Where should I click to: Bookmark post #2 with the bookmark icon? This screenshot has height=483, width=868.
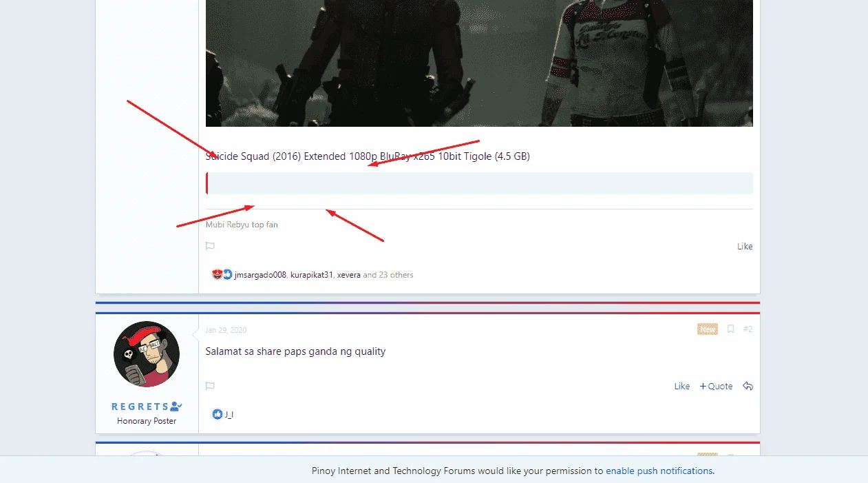(730, 329)
